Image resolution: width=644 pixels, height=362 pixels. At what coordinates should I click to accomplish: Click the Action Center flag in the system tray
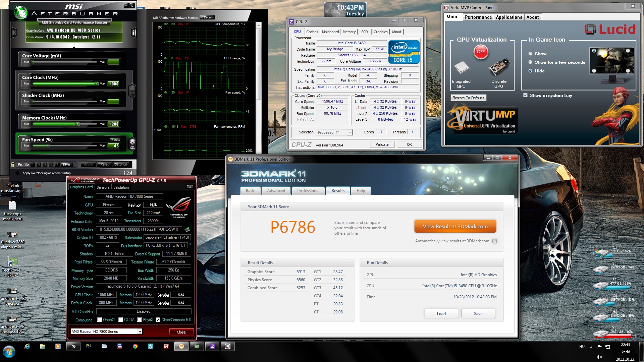pos(599,347)
